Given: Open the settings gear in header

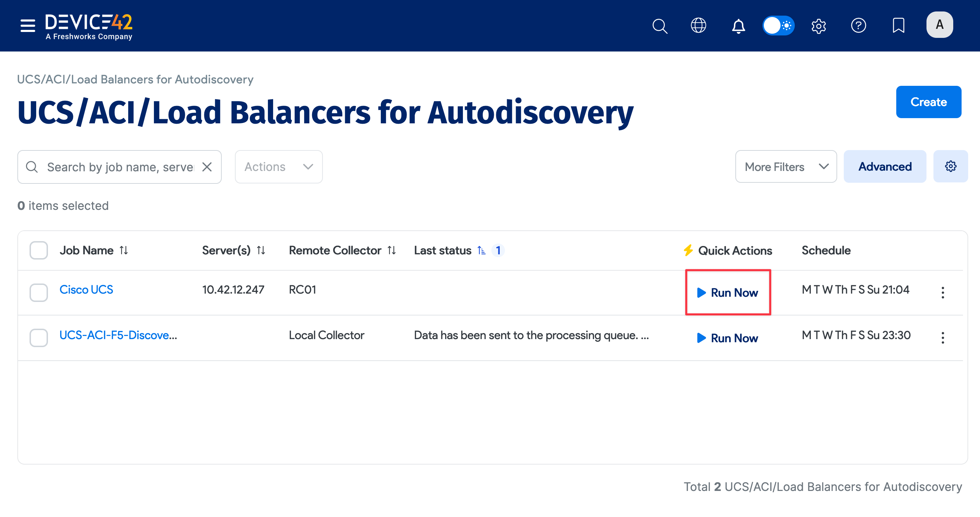Looking at the screenshot, I should [x=819, y=26].
